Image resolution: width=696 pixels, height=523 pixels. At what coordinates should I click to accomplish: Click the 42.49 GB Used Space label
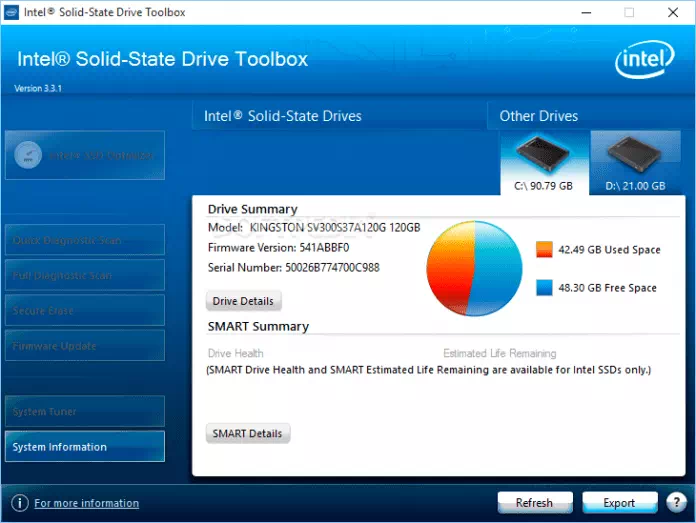coord(609,250)
